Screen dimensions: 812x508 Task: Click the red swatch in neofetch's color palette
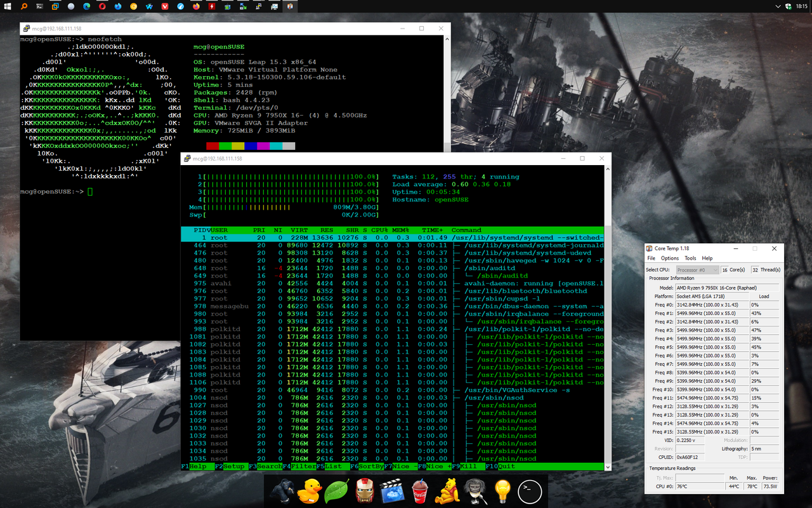(211, 145)
